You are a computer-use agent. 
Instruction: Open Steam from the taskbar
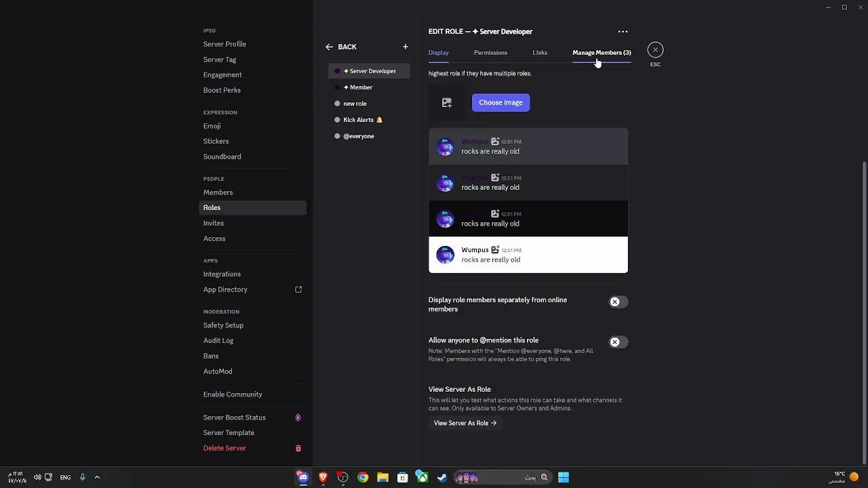click(441, 477)
